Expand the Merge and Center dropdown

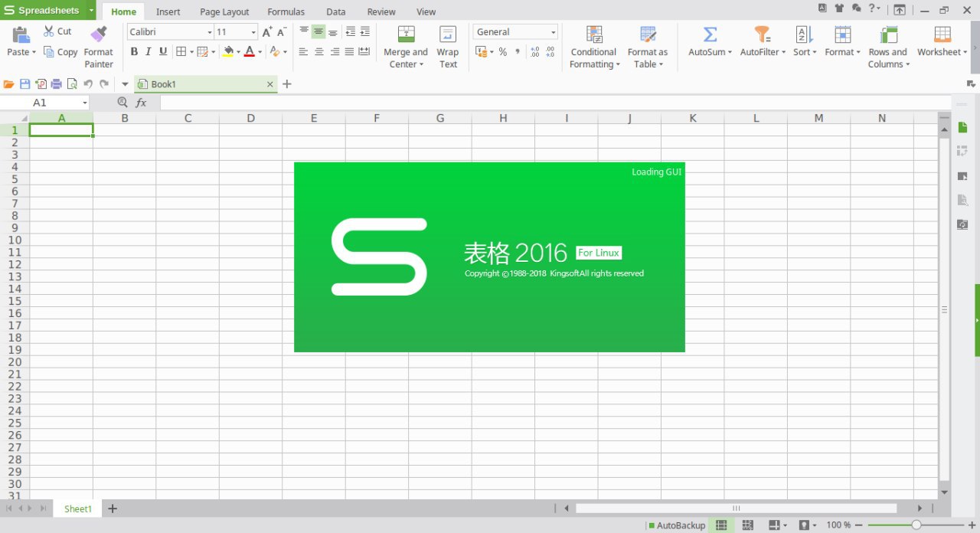click(422, 65)
